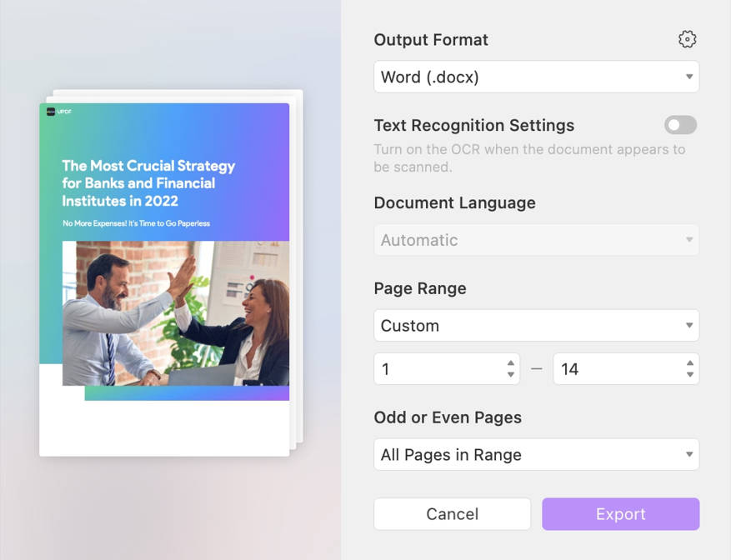Click the stepper up arrow on start page

(x=509, y=364)
